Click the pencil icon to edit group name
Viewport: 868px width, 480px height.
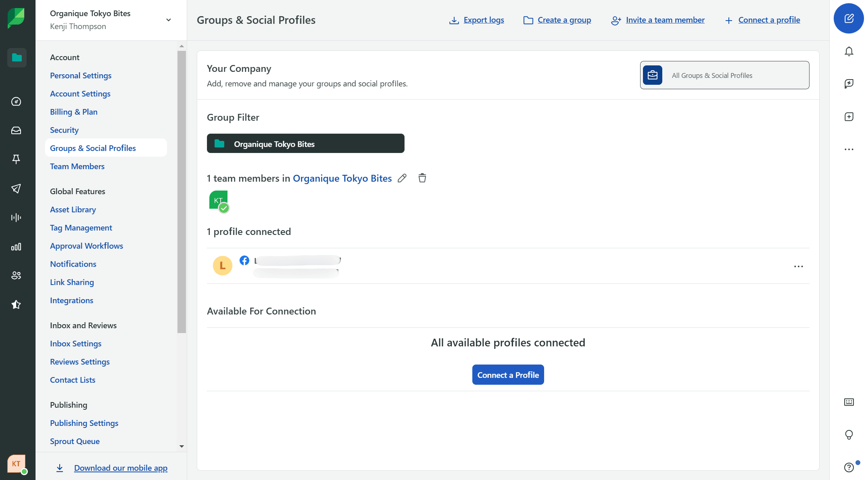coord(402,178)
